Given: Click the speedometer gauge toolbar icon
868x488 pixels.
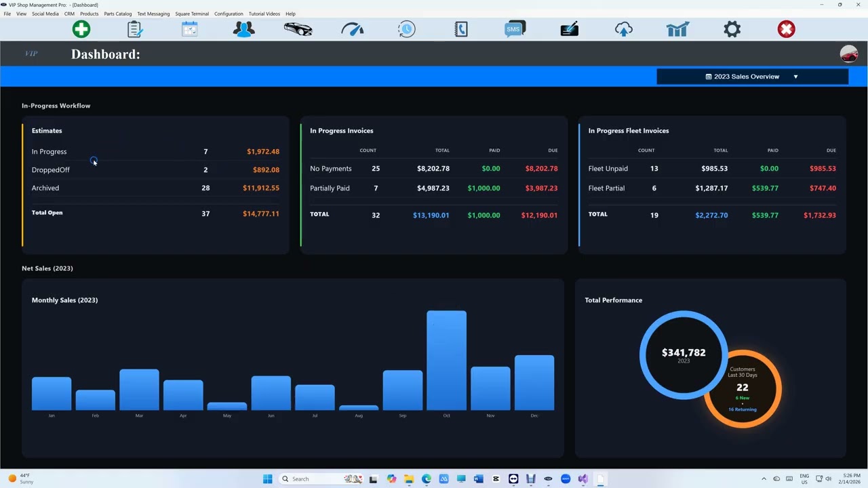Looking at the screenshot, I should click(x=353, y=29).
